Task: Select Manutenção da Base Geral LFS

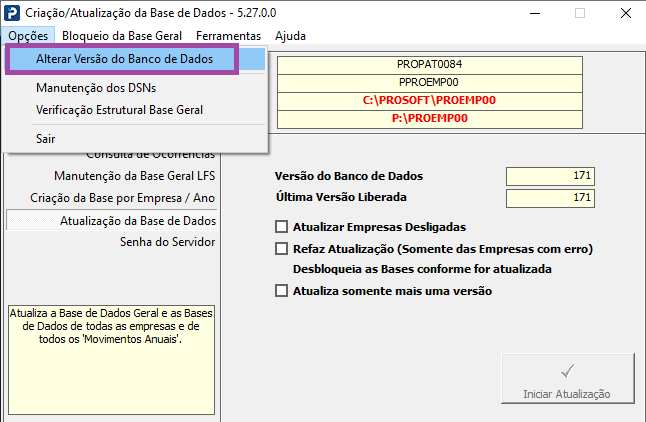Action: (x=134, y=176)
